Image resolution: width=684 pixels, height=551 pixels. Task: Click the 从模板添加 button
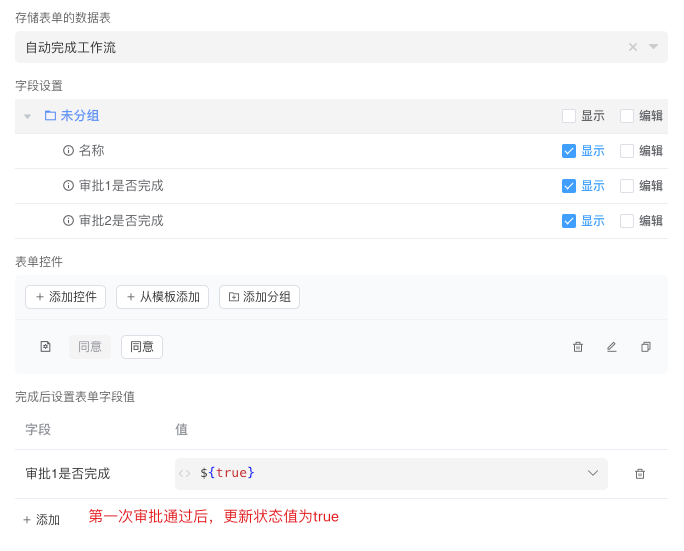click(x=162, y=297)
